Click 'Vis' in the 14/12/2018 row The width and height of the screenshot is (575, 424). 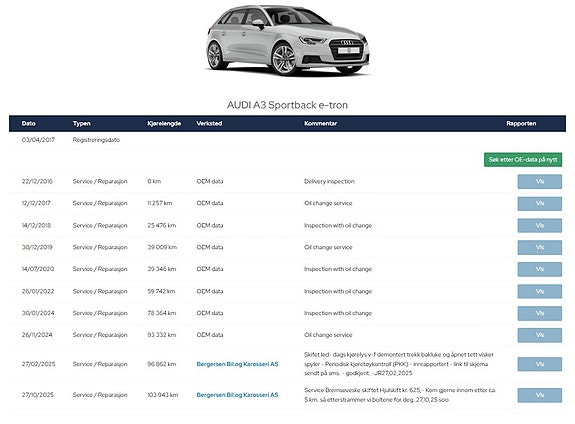pyautogui.click(x=539, y=226)
